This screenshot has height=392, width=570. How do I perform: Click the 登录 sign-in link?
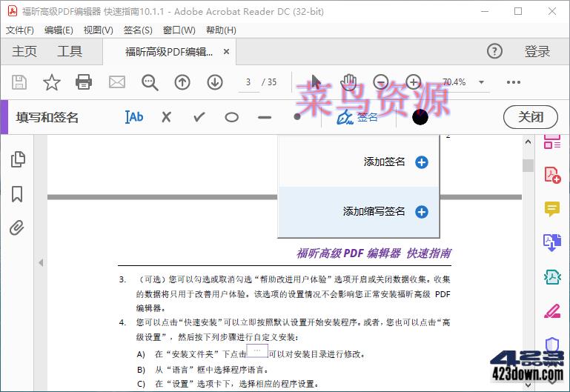coord(537,52)
